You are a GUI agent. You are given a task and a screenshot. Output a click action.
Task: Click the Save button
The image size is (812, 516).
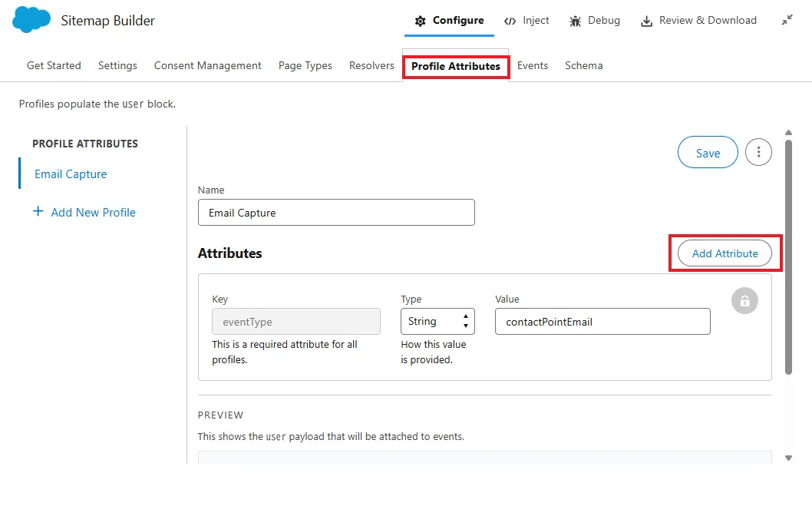708,152
